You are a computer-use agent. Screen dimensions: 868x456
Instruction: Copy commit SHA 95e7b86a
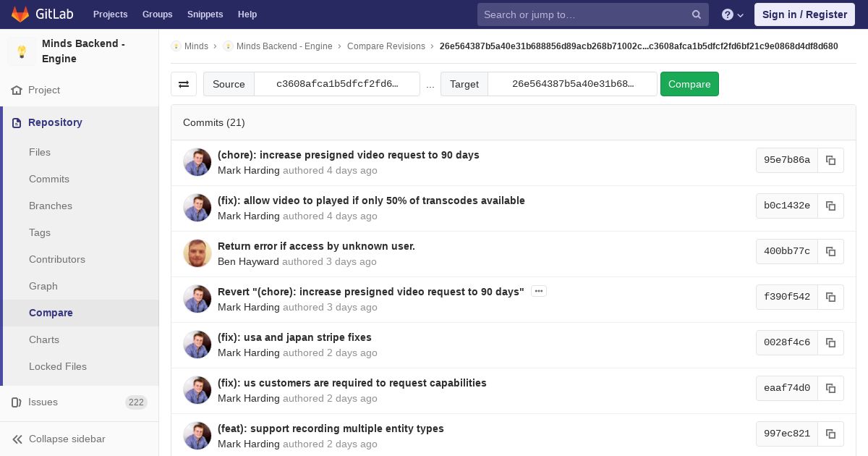pos(830,160)
